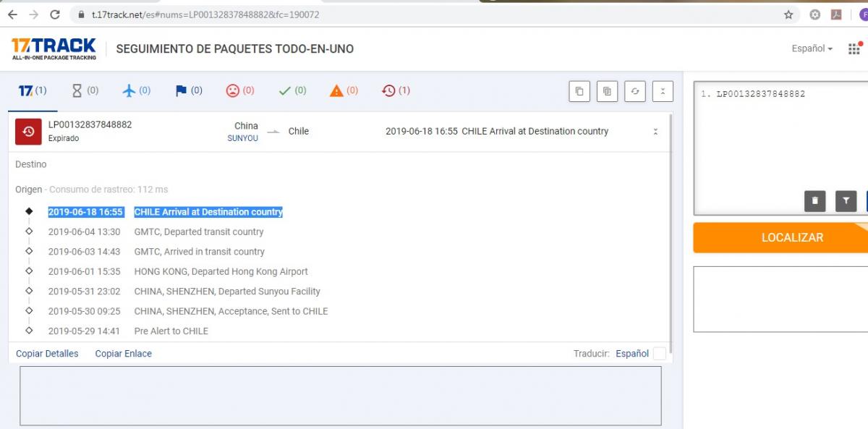Viewport: 868px width, 429px height.
Task: Toggle the Traducir Español checkbox
Action: [659, 354]
